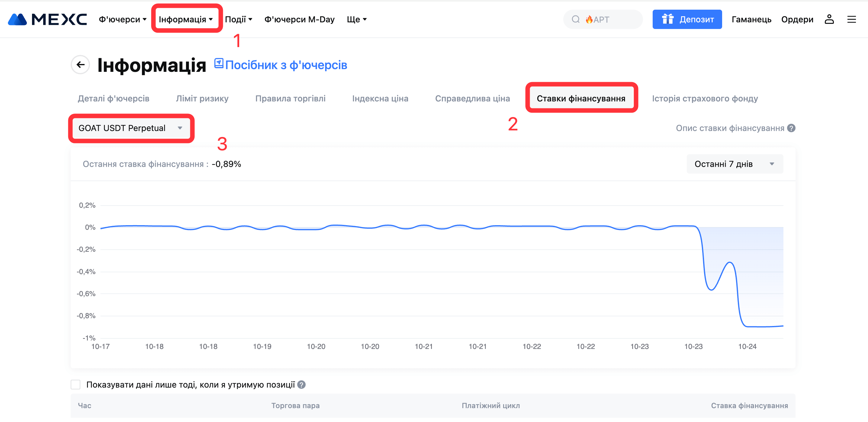Expand the GOAT USDT Perpetual dropdown
The image size is (868, 422).
(131, 128)
